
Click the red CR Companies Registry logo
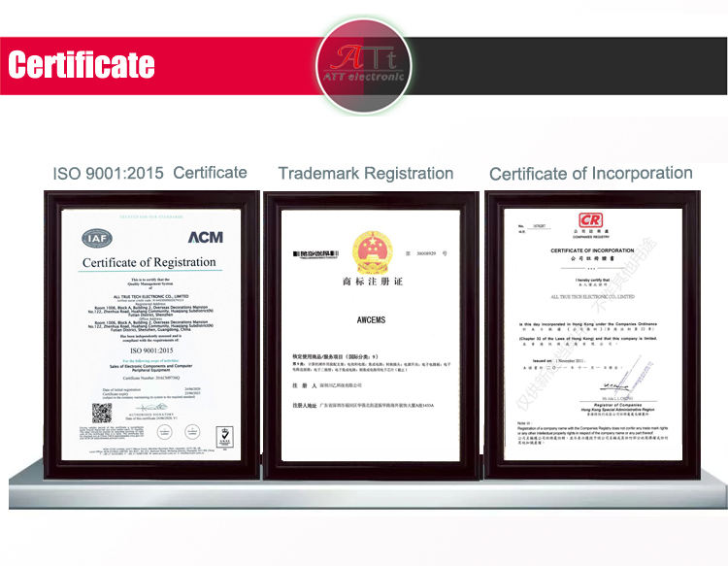click(x=590, y=220)
